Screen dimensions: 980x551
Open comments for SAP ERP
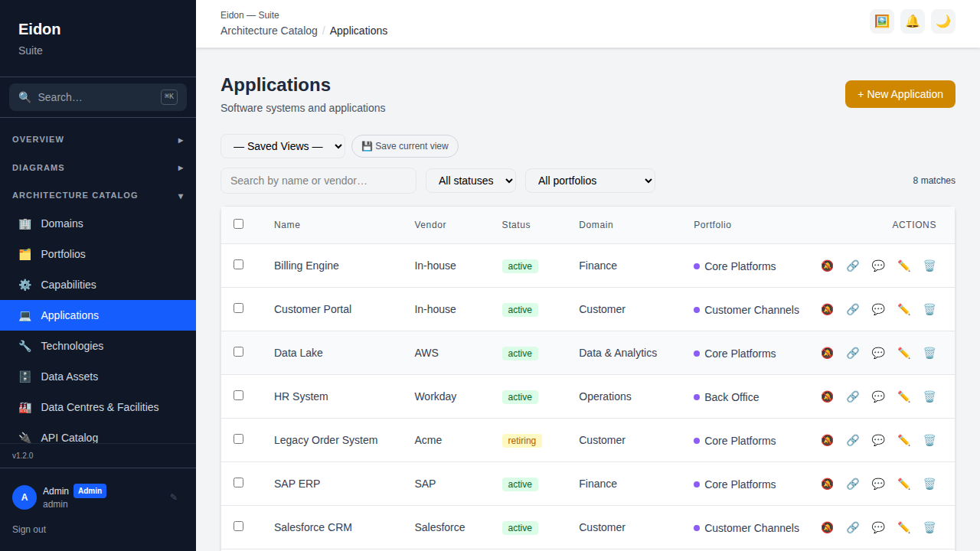click(x=878, y=484)
